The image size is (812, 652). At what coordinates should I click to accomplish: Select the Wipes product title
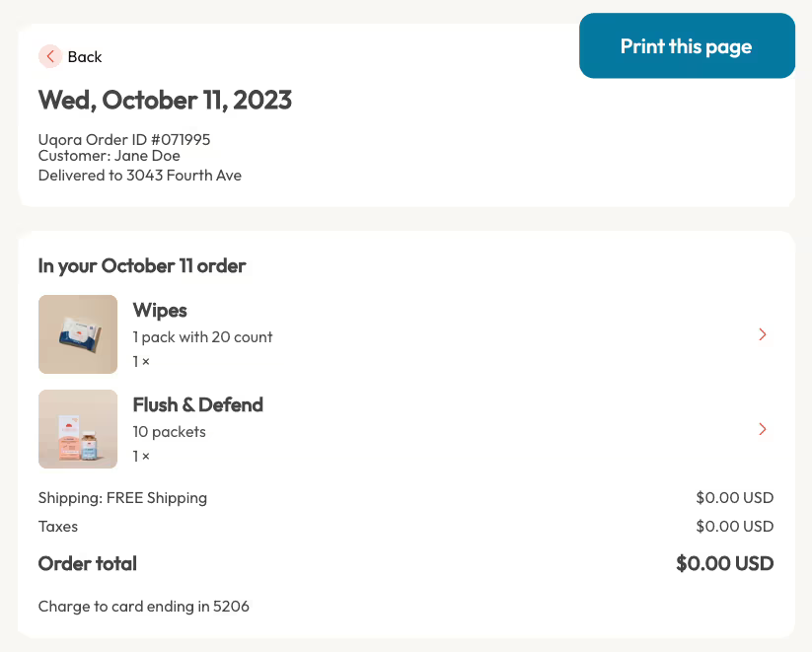coord(160,310)
